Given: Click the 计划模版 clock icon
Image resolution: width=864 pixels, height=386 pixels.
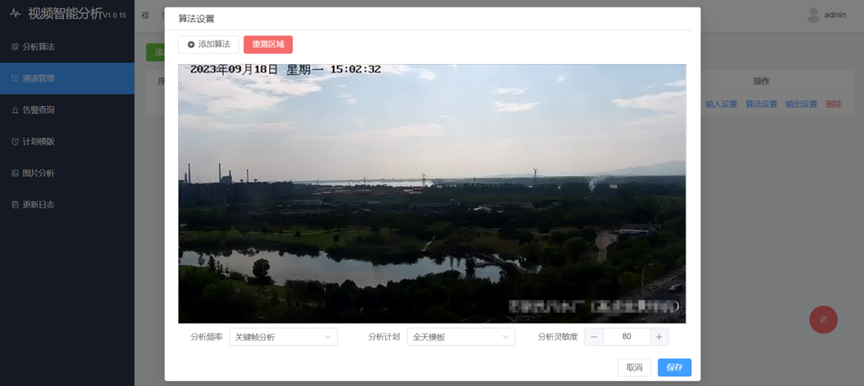Looking at the screenshot, I should pos(15,142).
